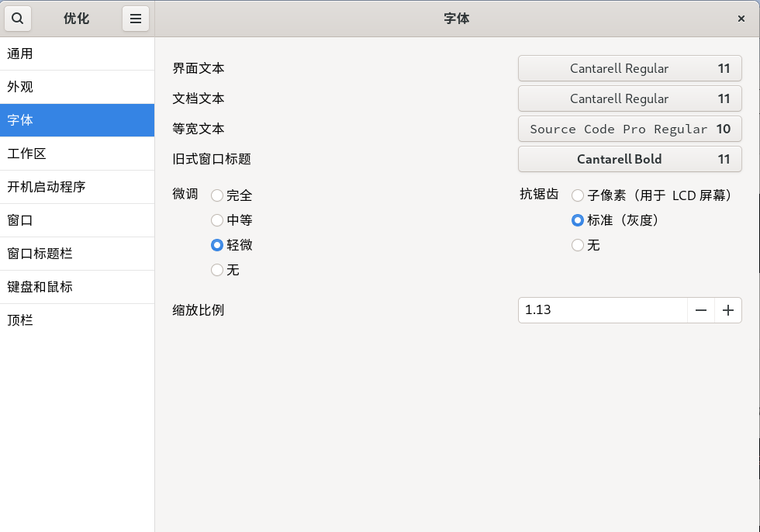Click the 旧式窗口标题 label

[212, 159]
